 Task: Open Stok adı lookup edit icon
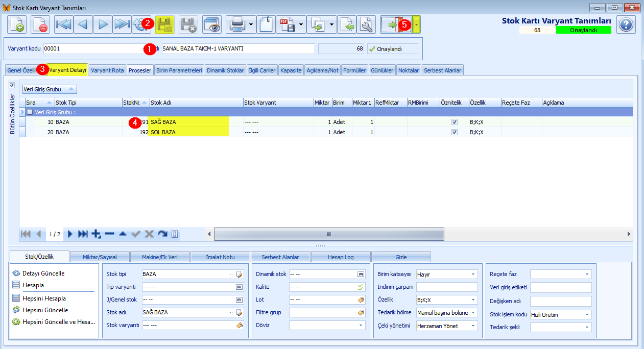[x=239, y=312]
